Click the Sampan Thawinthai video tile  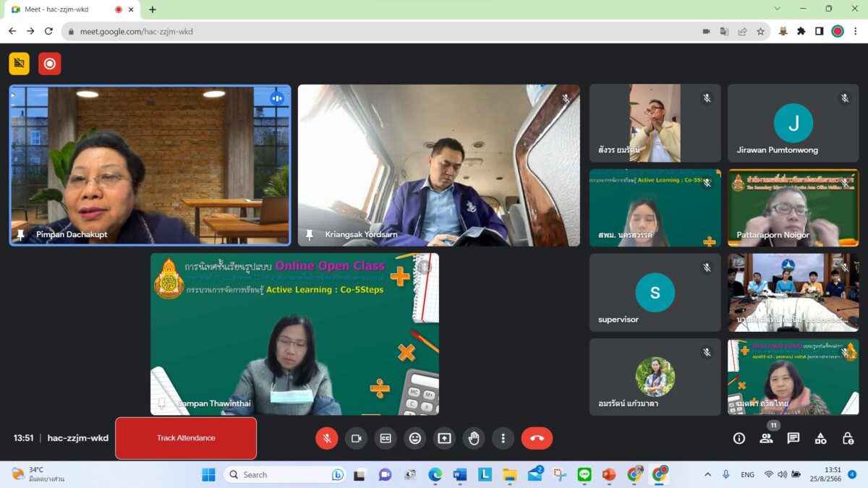point(294,334)
